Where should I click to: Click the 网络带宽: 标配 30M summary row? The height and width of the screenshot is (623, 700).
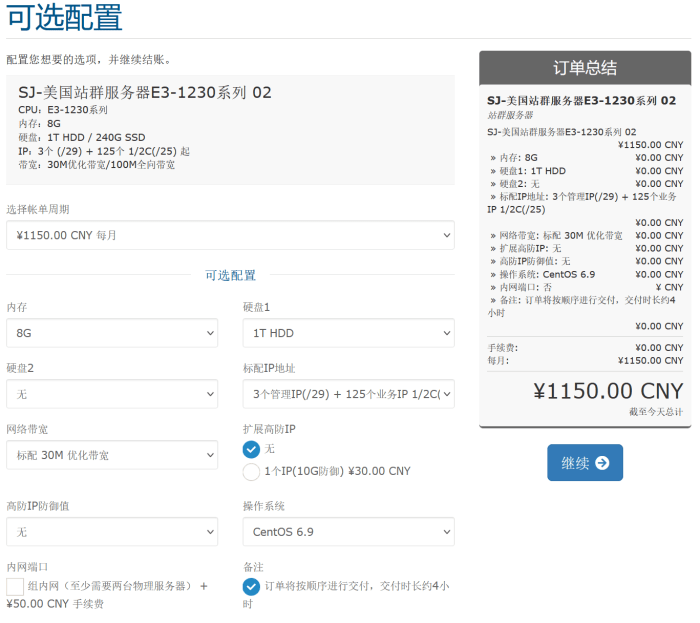(585, 236)
